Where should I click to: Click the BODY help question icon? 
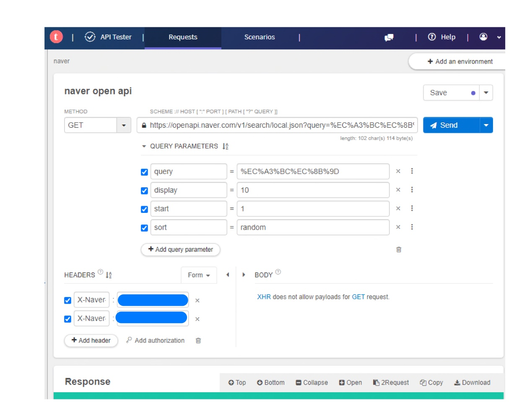tap(278, 272)
